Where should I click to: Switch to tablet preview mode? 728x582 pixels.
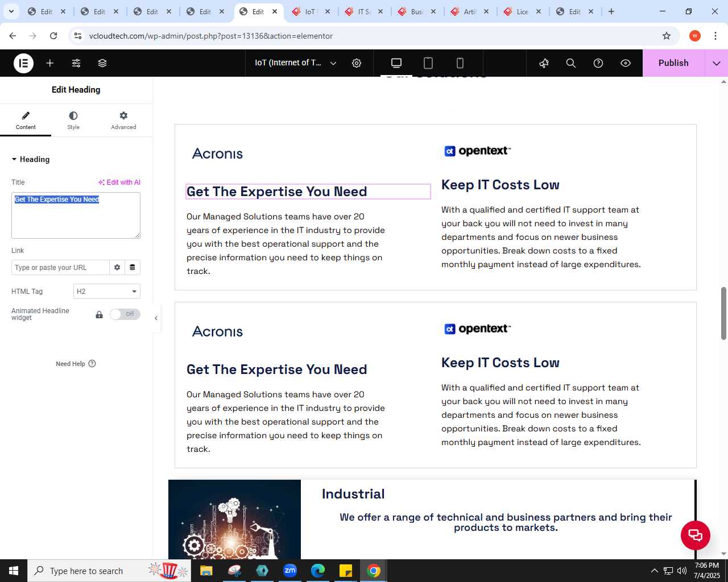(x=428, y=63)
